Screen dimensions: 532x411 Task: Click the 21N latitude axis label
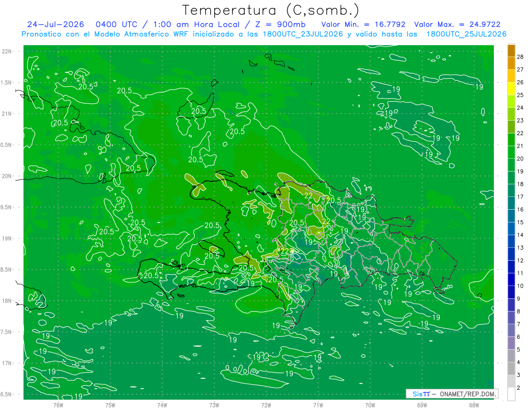[7, 114]
